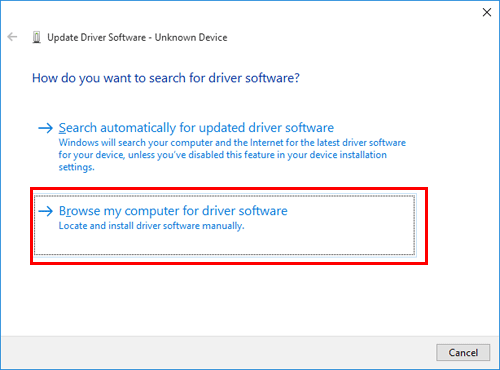Click the arrow icon beside Browse my computer

tap(46, 211)
